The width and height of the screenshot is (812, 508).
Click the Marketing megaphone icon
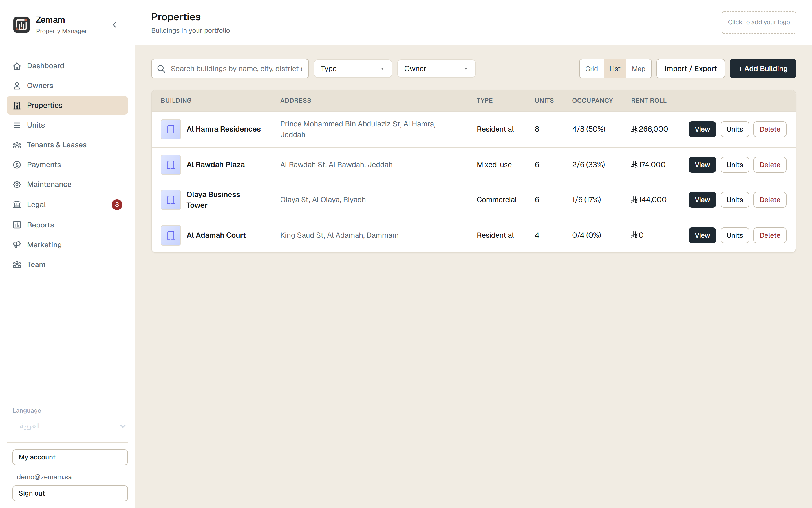click(x=17, y=245)
